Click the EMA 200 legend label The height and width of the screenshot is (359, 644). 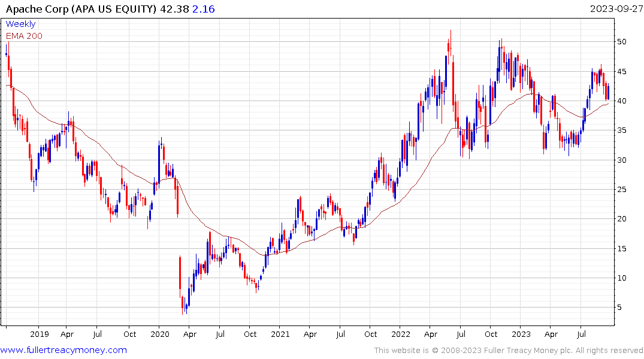(x=24, y=36)
